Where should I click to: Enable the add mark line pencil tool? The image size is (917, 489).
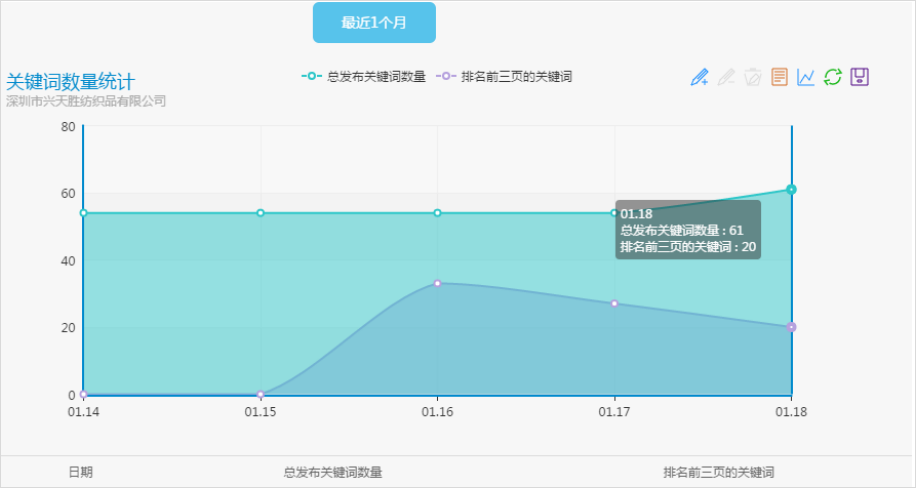pos(700,77)
